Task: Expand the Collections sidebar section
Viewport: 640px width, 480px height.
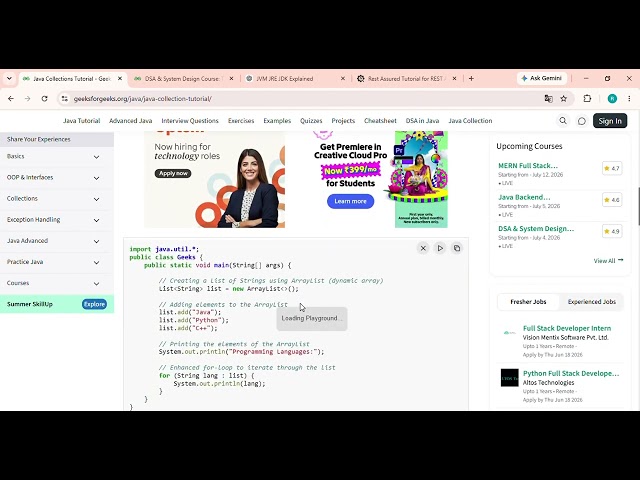Action: [x=57, y=199]
